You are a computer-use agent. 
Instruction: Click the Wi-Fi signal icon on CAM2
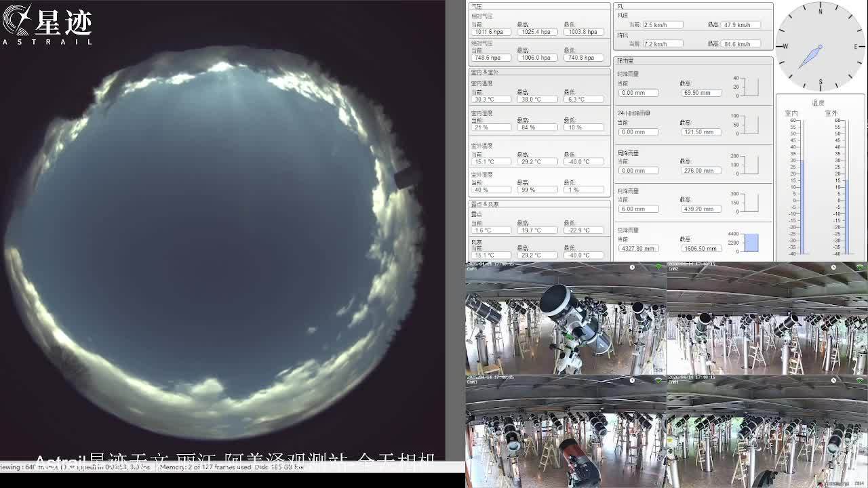click(860, 267)
